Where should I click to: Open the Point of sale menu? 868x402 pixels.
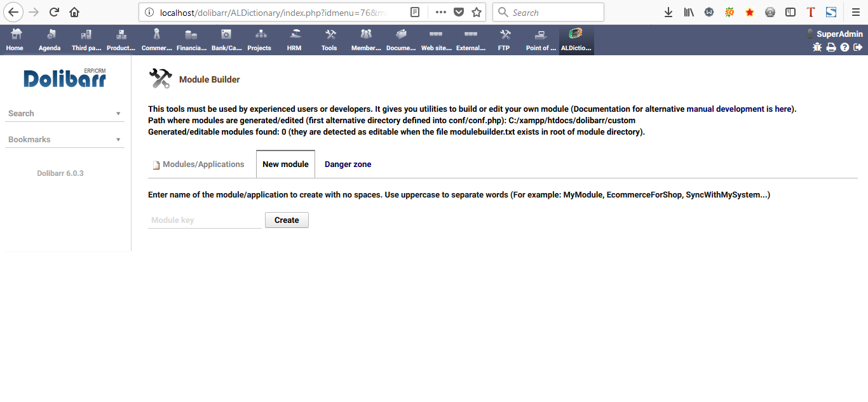[x=541, y=40]
